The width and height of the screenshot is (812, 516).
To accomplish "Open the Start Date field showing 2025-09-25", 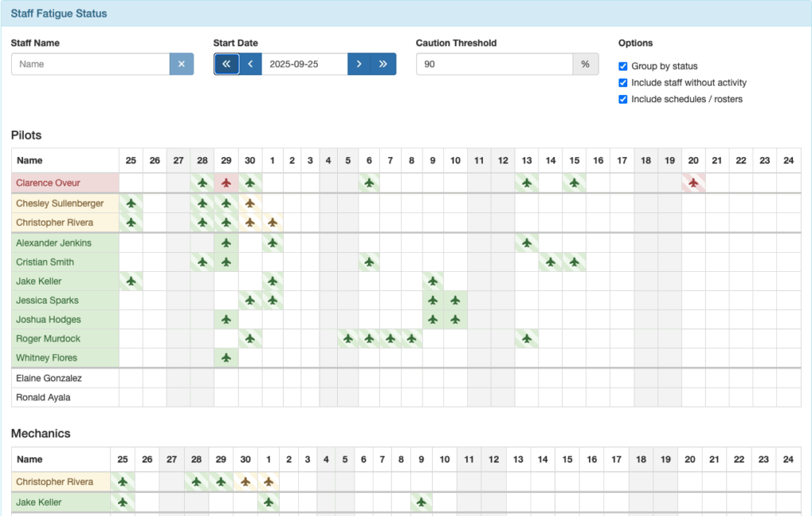I will 304,64.
